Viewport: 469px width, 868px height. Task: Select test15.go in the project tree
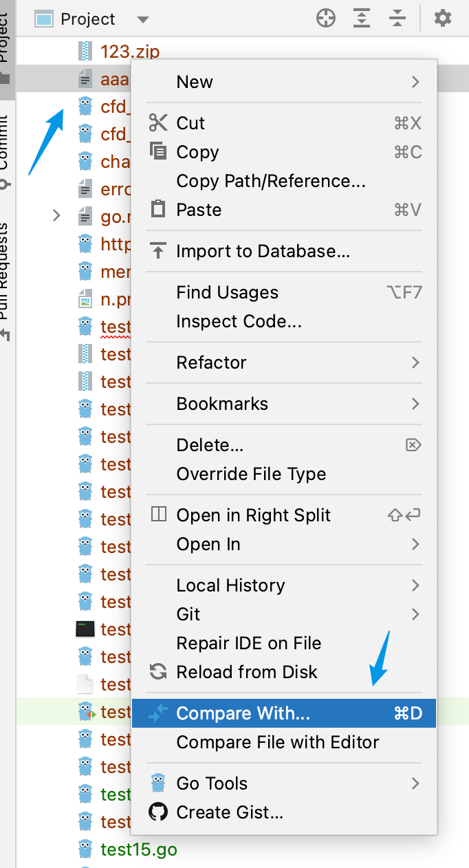click(139, 849)
